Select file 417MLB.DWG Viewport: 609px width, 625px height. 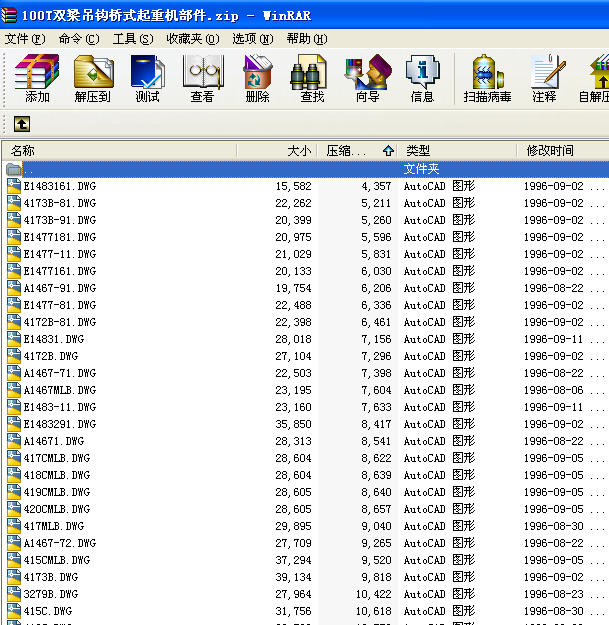click(54, 526)
